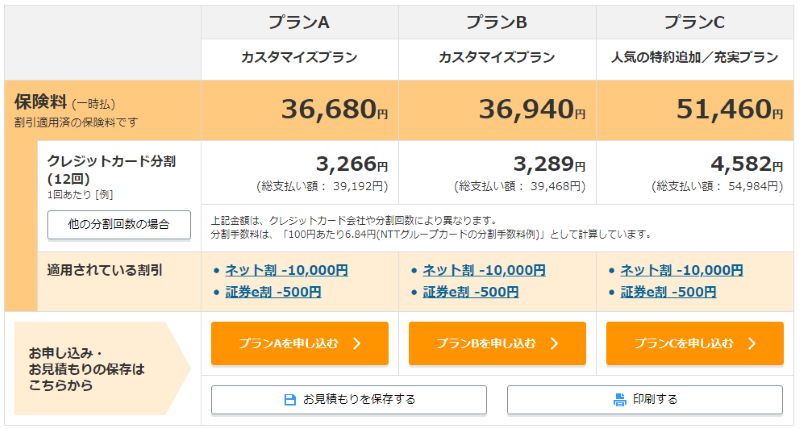Click chevron arrow on プランA apply button
This screenshot has width=800, height=429.
[x=357, y=343]
